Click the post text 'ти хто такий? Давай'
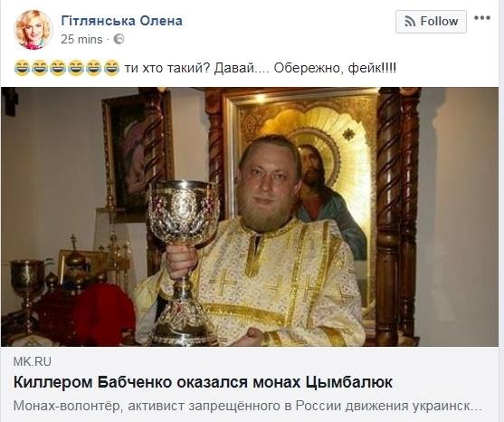The width and height of the screenshot is (504, 422). 189,68
